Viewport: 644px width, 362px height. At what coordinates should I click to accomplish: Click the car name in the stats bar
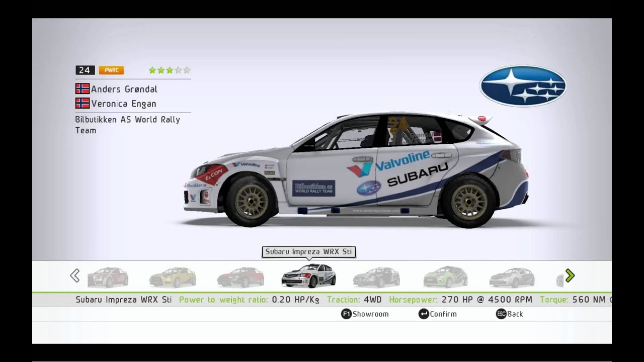click(124, 300)
